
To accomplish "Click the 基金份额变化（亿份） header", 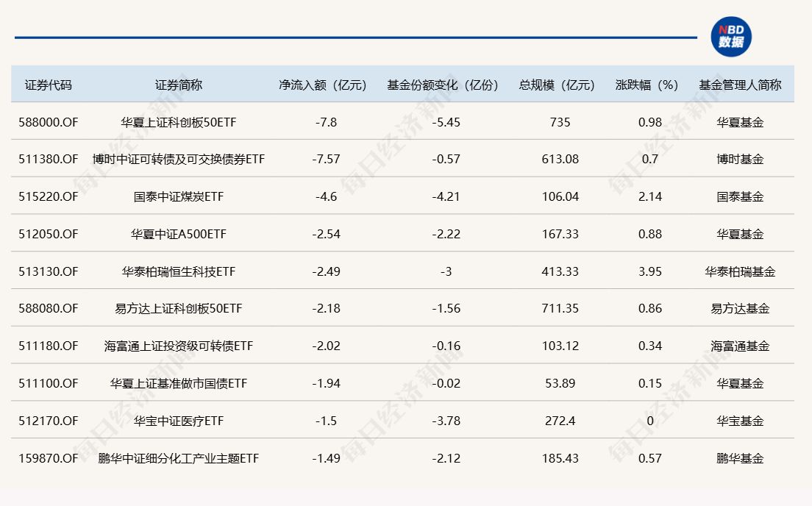I will (x=444, y=85).
